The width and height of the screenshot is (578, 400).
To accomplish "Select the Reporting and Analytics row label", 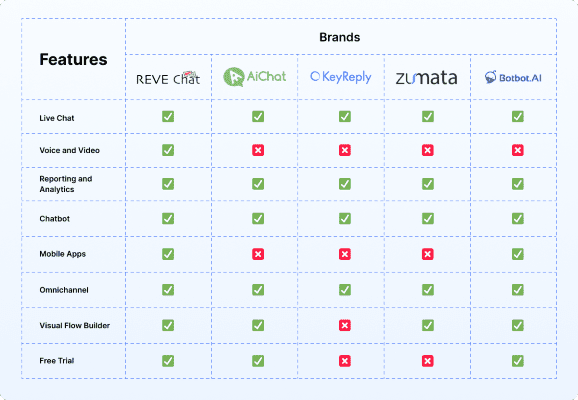I will tap(66, 184).
